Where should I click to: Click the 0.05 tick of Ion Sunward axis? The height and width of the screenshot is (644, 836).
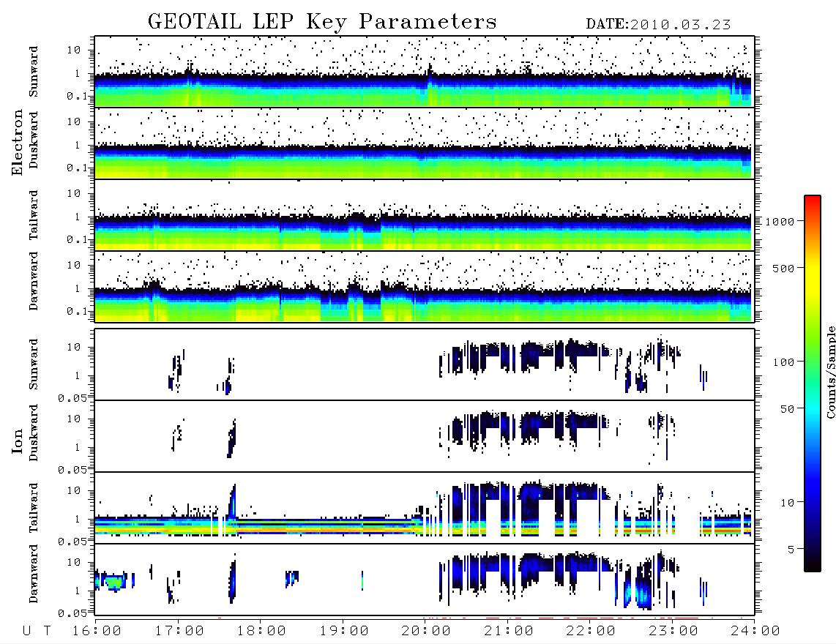(72, 397)
